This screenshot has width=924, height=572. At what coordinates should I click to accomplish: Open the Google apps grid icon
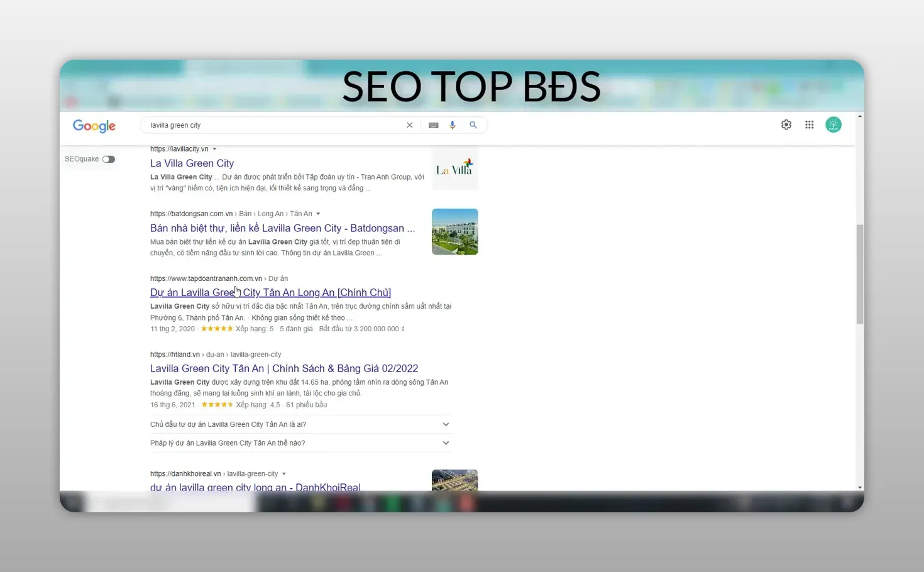[810, 124]
